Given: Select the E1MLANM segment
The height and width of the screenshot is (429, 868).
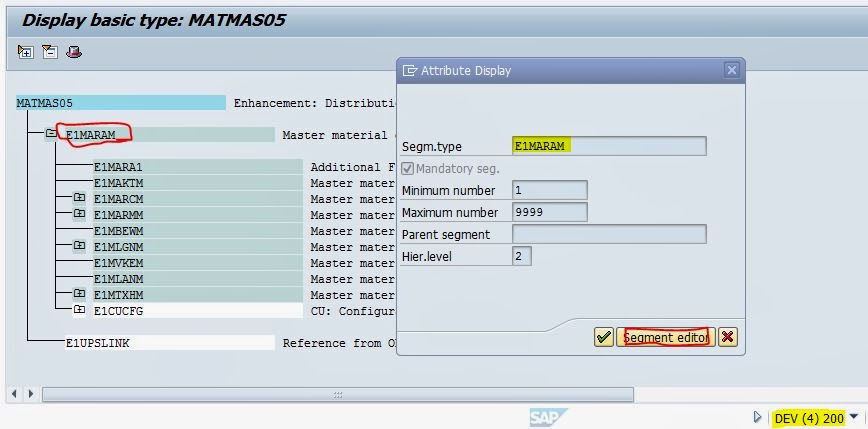Looking at the screenshot, I should pyautogui.click(x=198, y=279).
